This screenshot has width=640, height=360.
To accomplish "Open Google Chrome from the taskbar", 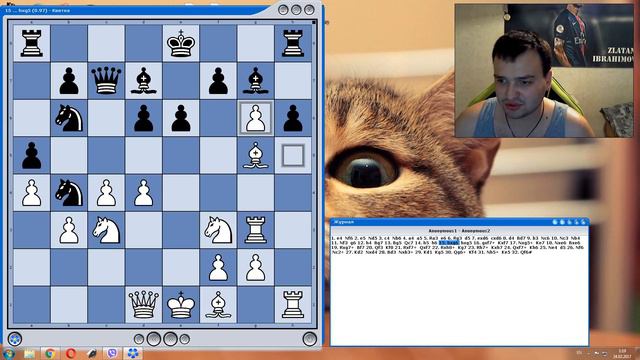I will click(x=50, y=353).
